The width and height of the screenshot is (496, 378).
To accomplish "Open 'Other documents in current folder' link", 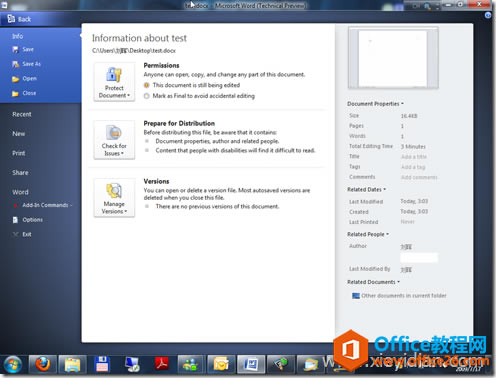I will tap(404, 296).
